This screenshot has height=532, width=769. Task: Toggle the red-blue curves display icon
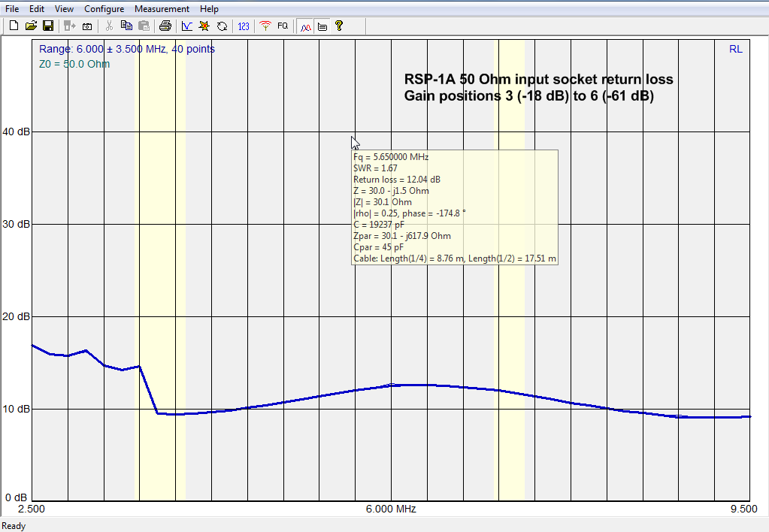click(x=305, y=26)
